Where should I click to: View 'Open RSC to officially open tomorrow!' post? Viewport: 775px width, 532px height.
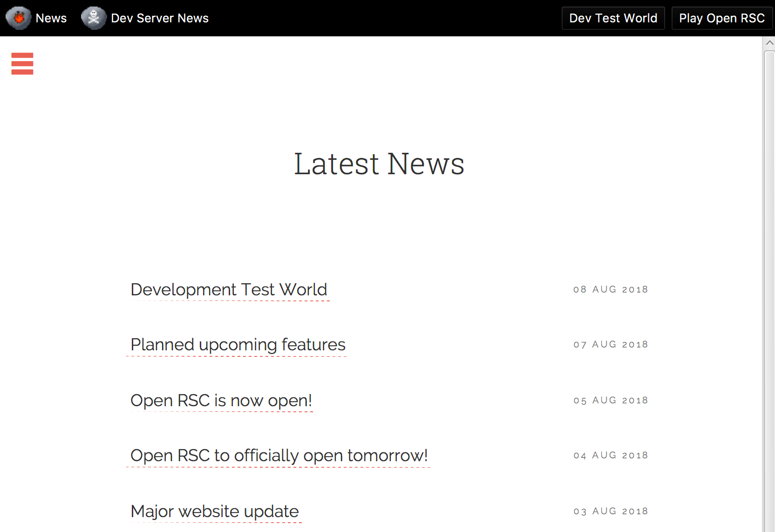click(279, 456)
